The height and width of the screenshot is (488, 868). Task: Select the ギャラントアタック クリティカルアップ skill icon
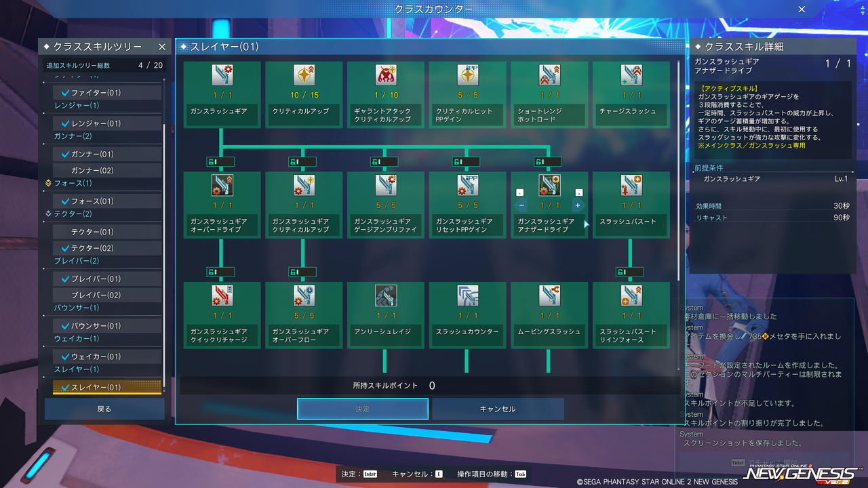(386, 75)
